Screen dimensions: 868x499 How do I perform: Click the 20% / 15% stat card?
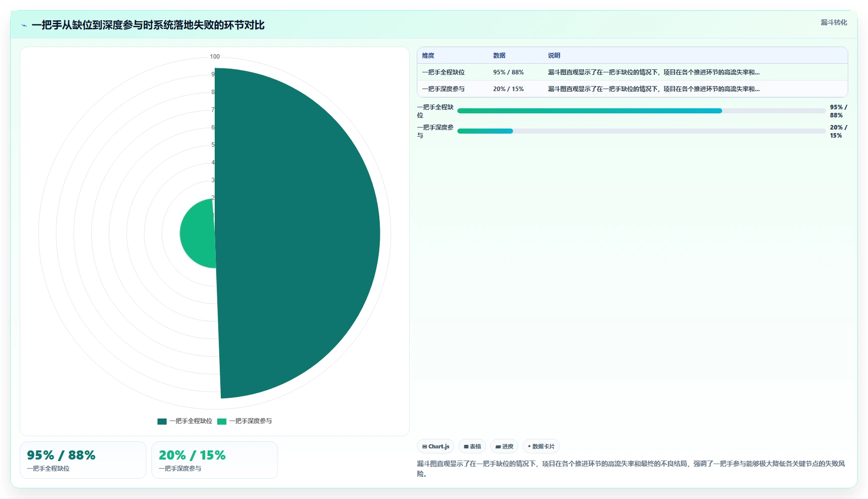pos(215,460)
